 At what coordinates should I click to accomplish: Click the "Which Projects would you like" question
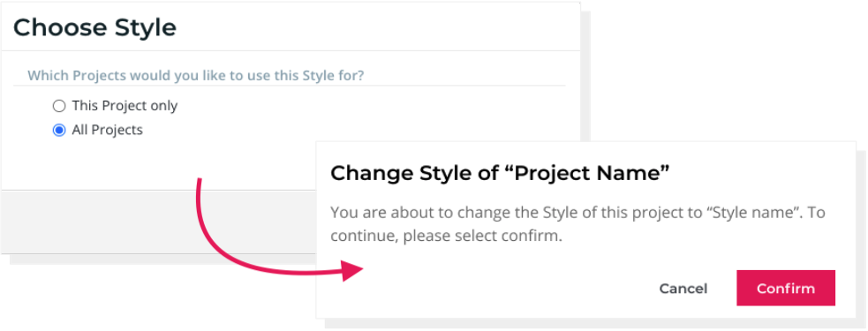[x=196, y=75]
